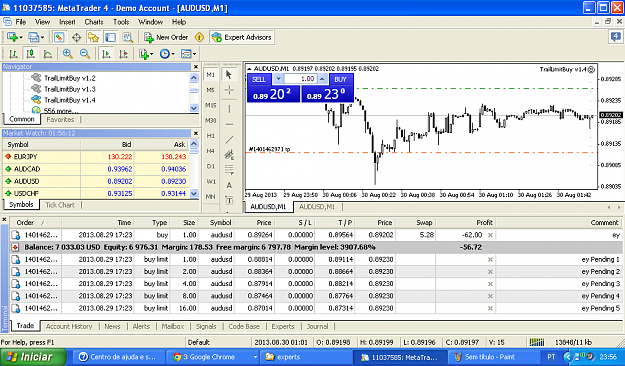
Task: Select the diagonal trendline tool
Action: click(229, 140)
